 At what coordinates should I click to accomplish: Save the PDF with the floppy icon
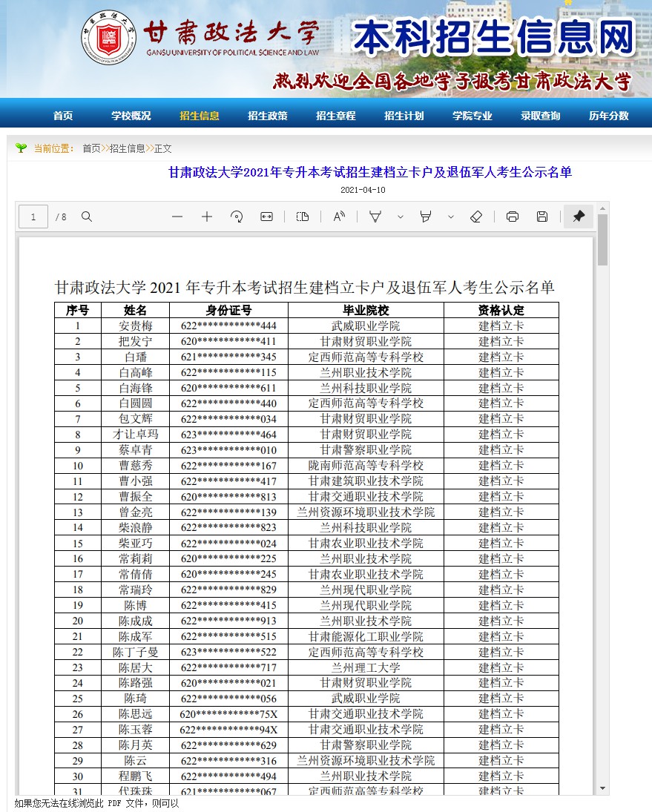[541, 217]
